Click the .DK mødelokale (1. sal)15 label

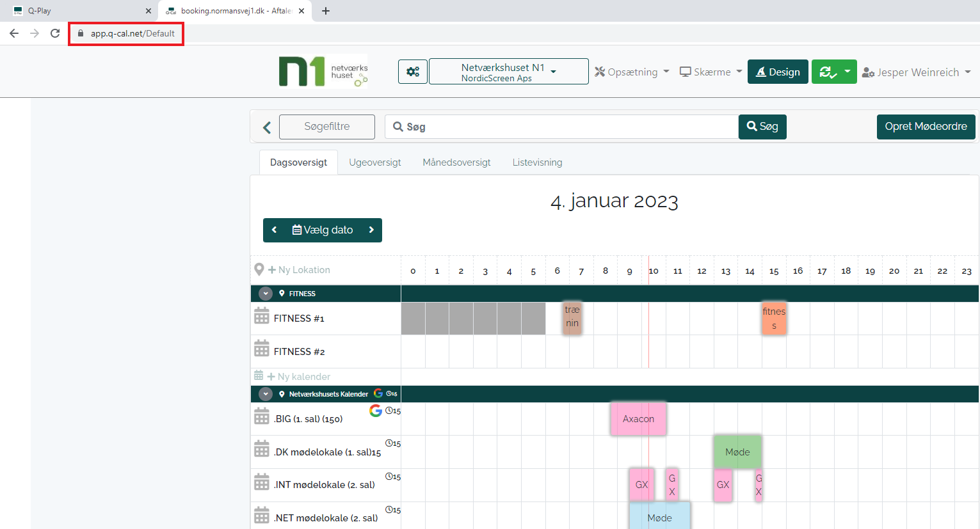(327, 452)
